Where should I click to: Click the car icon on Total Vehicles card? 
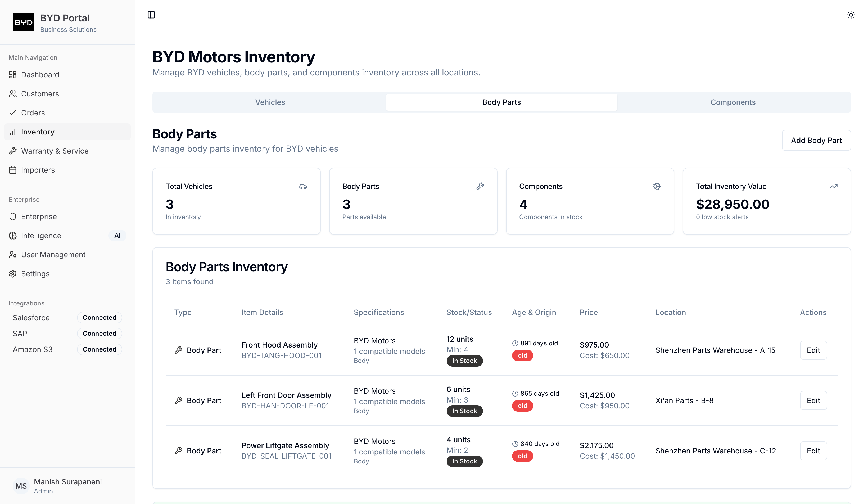pyautogui.click(x=303, y=186)
